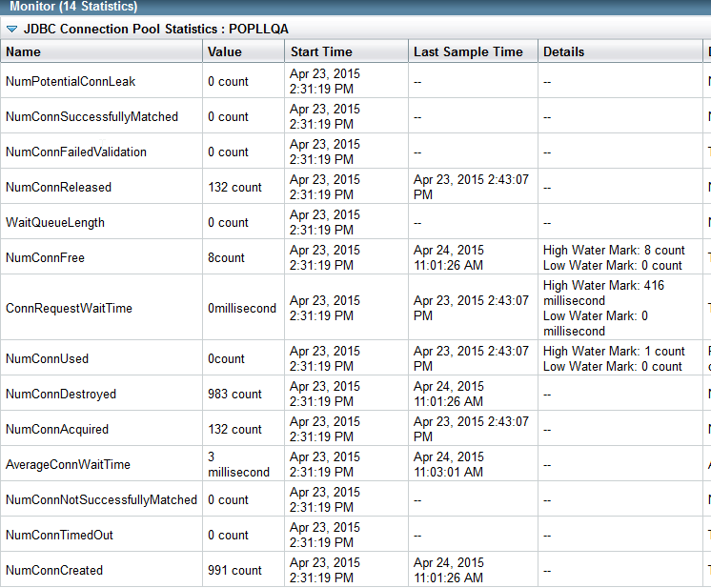Screen dimensions: 711x588
Task: Select the NumConnReleased statistic name
Action: click(58, 187)
